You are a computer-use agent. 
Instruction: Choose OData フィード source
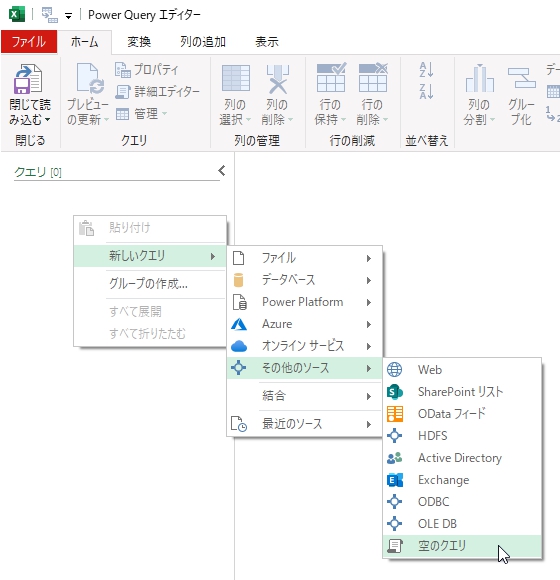462,414
